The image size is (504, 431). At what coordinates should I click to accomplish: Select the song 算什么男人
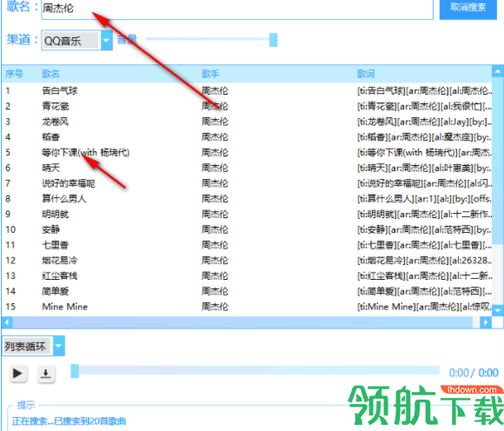tap(64, 199)
